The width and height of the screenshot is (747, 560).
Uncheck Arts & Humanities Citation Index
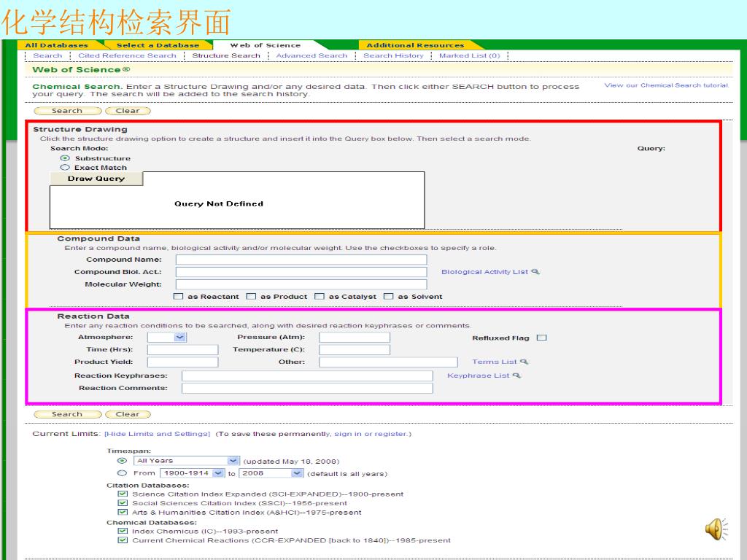tap(123, 513)
